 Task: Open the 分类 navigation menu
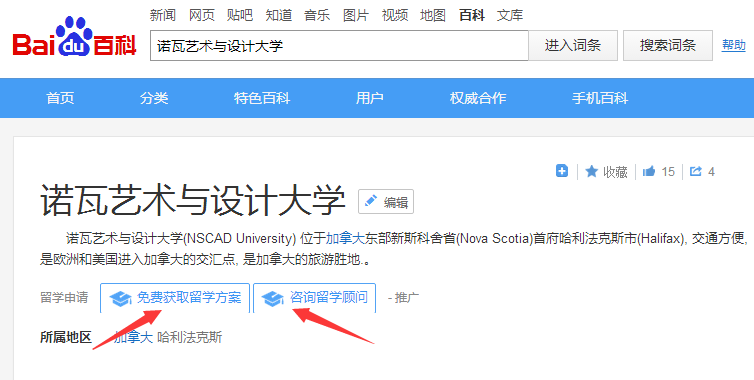pos(154,98)
